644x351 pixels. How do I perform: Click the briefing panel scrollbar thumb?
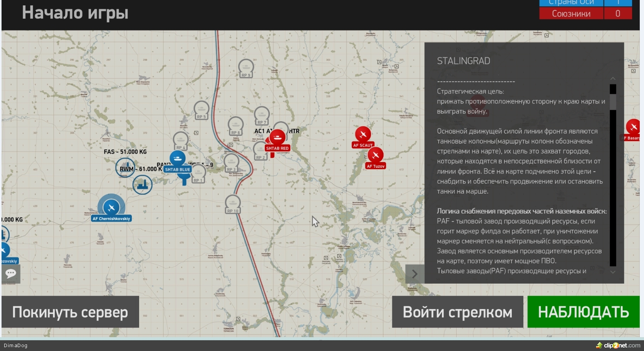click(x=613, y=102)
